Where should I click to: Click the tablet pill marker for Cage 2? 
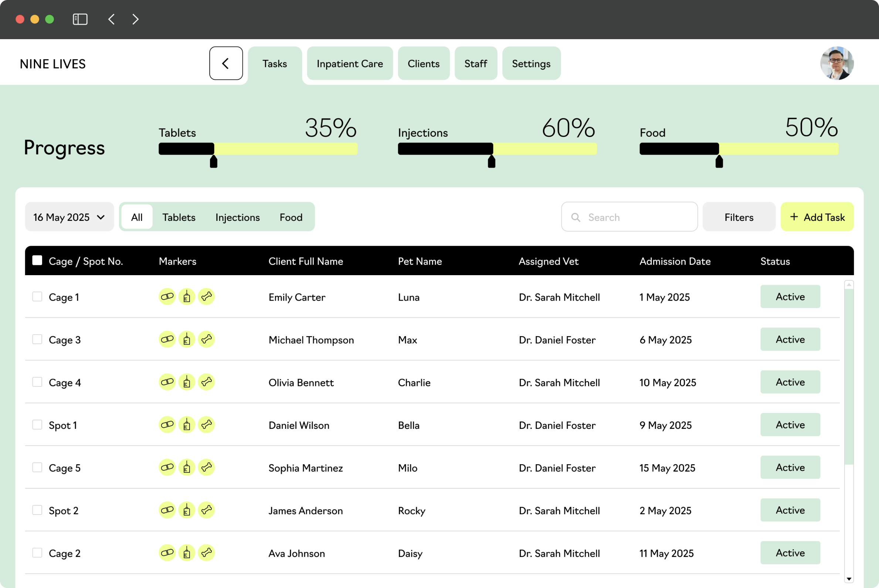pos(167,553)
